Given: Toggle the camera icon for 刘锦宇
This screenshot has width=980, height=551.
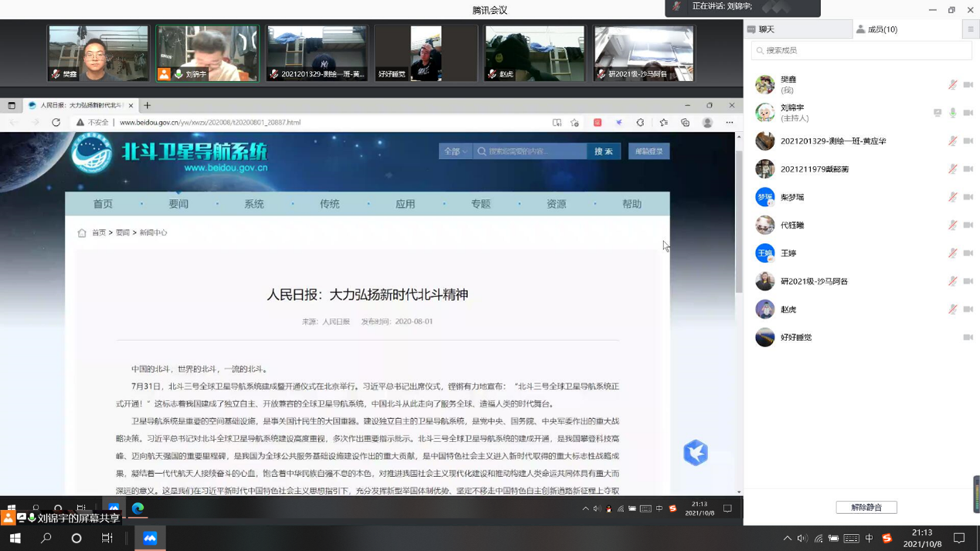Looking at the screenshot, I should (x=968, y=113).
